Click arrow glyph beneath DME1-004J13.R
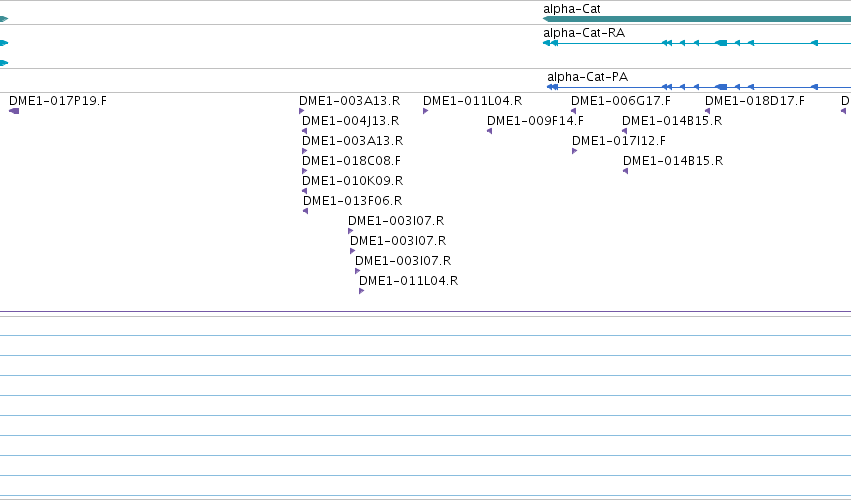851x500 pixels. tap(304, 131)
